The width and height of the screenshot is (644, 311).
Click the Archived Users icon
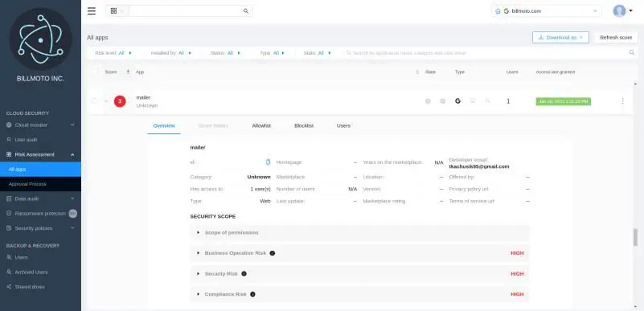(9, 272)
